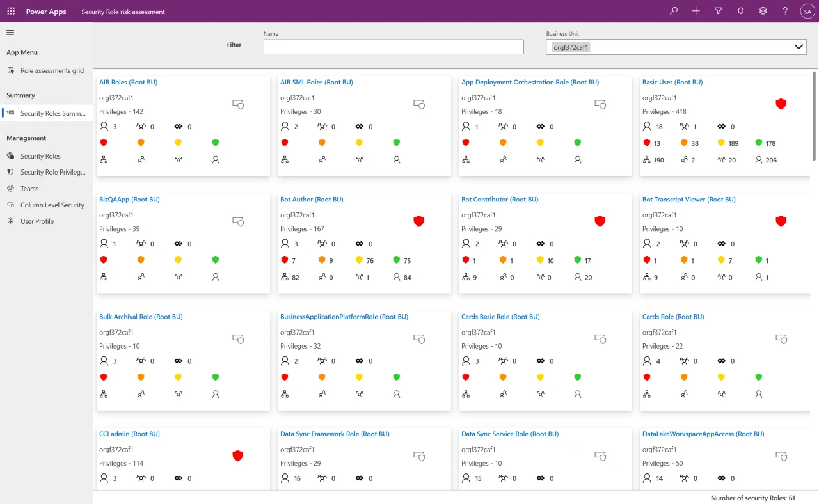This screenshot has height=504, width=819.
Task: Click the search magnifier icon in header
Action: click(674, 12)
